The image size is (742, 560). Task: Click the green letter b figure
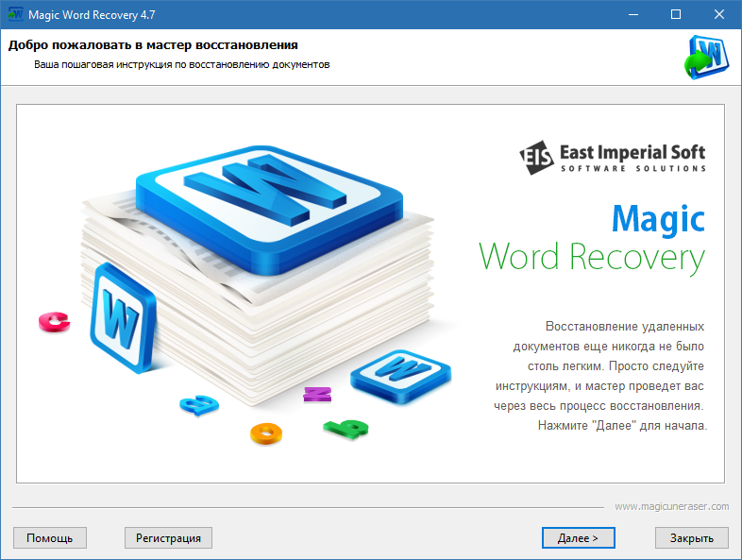346,429
